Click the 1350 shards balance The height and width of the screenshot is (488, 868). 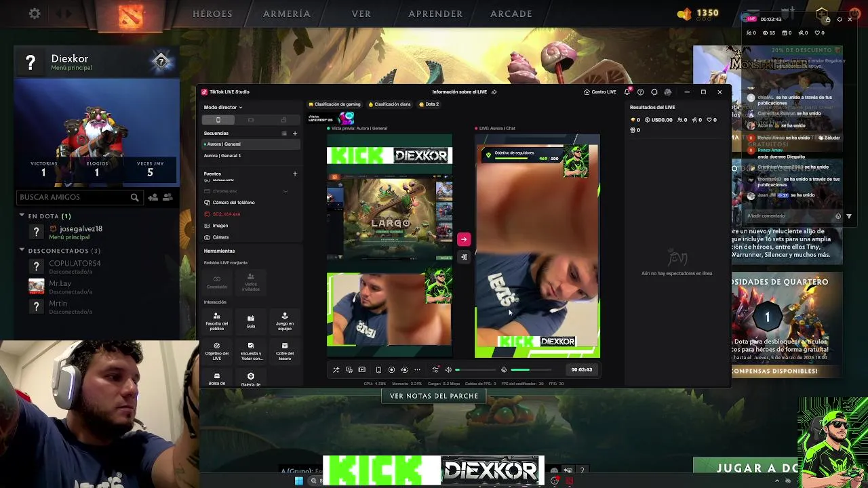click(698, 13)
